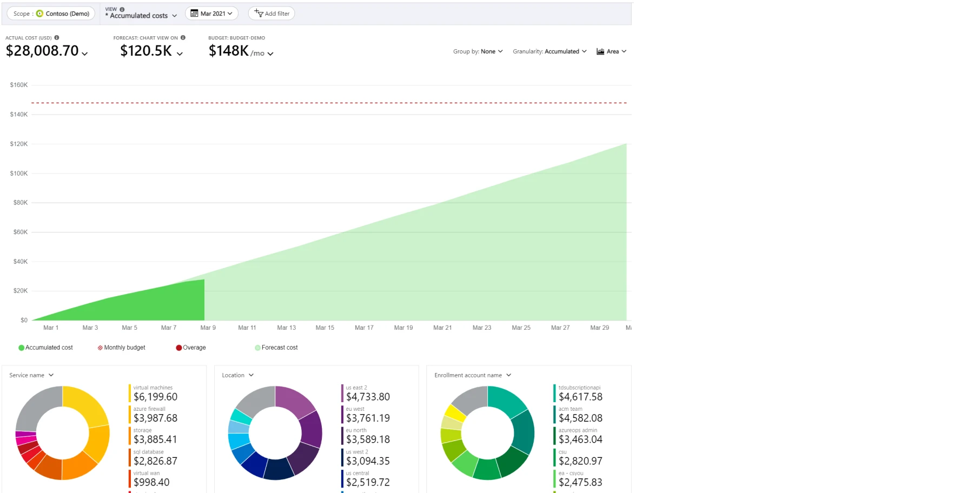Viewport: 980px width, 493px height.
Task: Open the Group by dropdown
Action: (478, 51)
